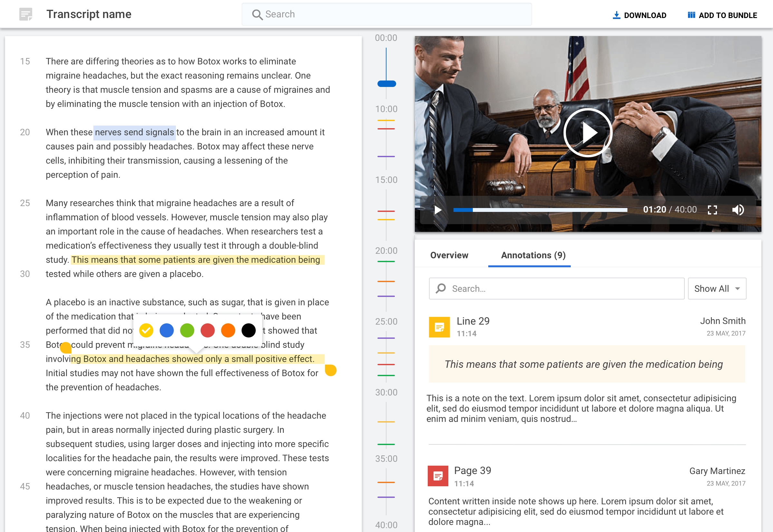Choose the green highlight color swatch
773x532 pixels.
tap(187, 330)
